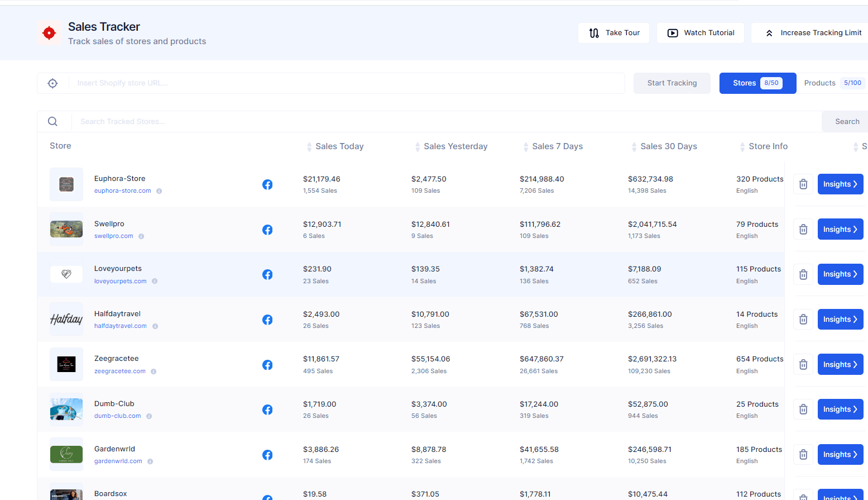The image size is (868, 500).
Task: Click the magnifier icon in tracked stores search
Action: pyautogui.click(x=52, y=121)
